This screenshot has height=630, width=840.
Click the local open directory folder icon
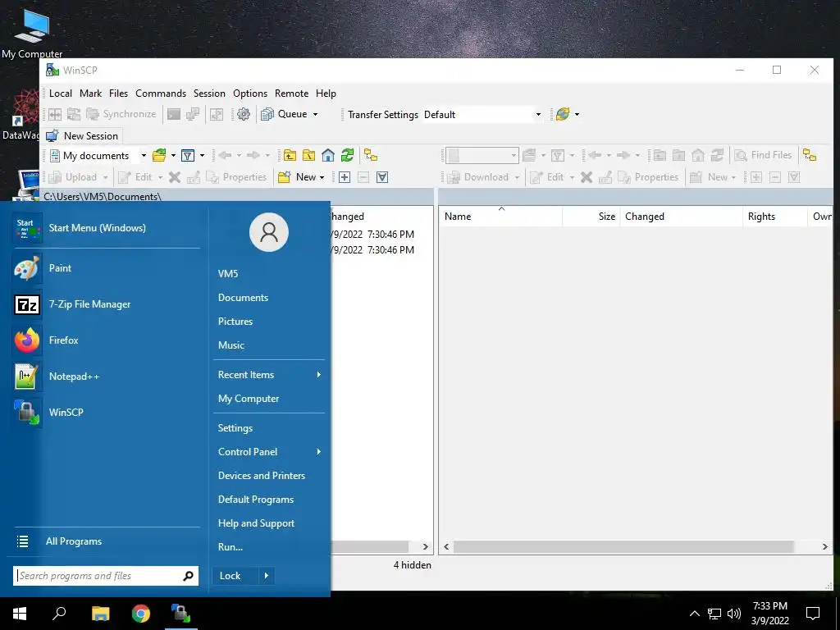pyautogui.click(x=159, y=155)
